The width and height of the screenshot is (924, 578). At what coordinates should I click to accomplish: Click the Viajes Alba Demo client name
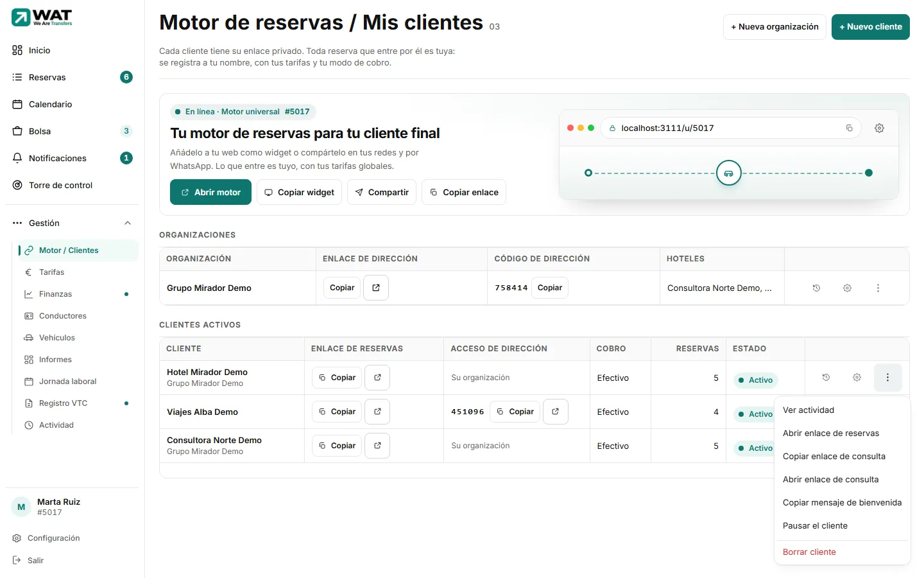(x=202, y=412)
